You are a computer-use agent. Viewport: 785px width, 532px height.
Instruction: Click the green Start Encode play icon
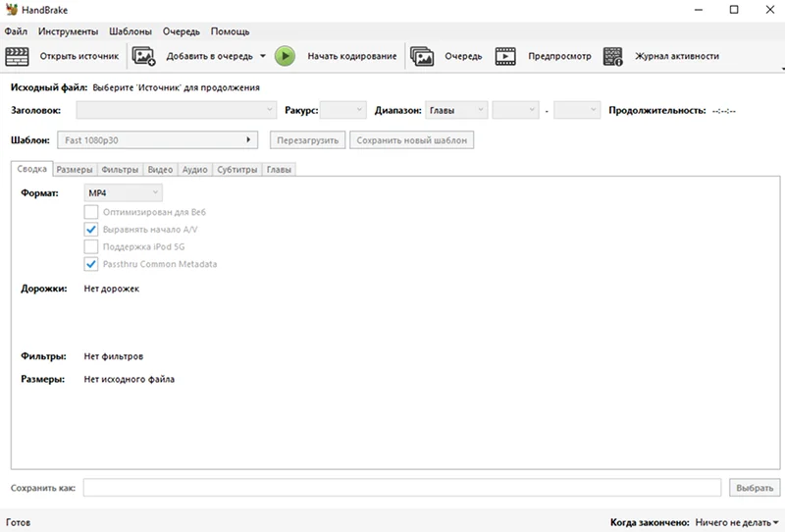point(285,56)
